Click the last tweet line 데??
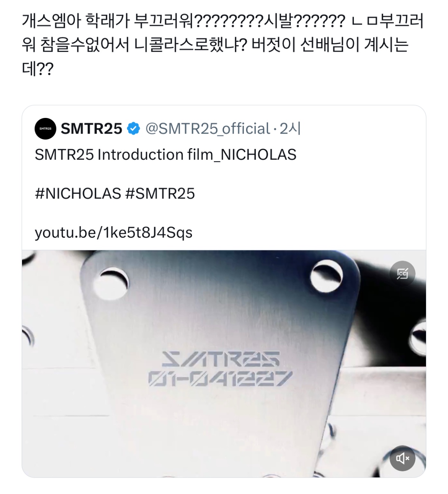Viewport: 448px width, 494px height. click(x=38, y=69)
